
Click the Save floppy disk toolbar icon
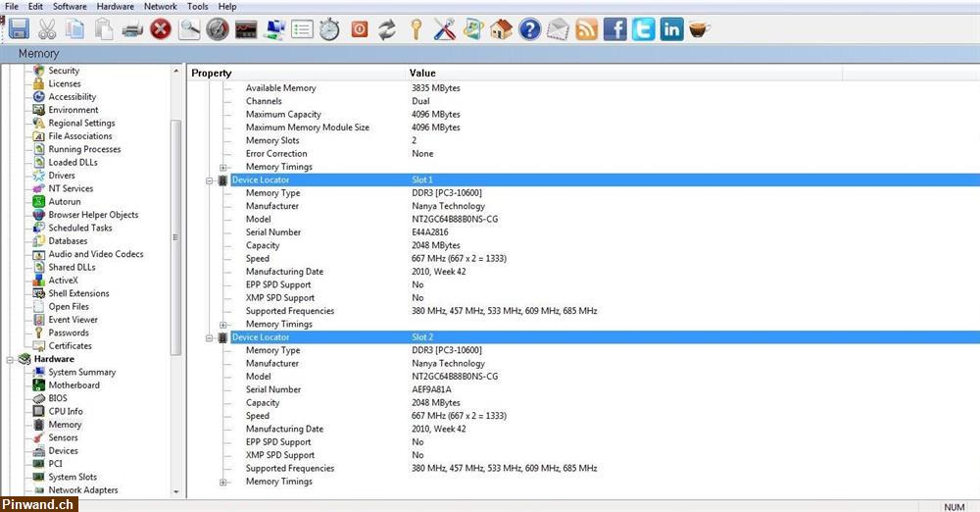pyautogui.click(x=19, y=29)
